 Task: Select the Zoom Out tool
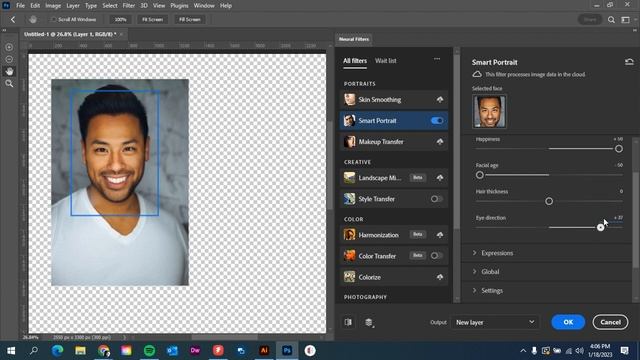9,60
